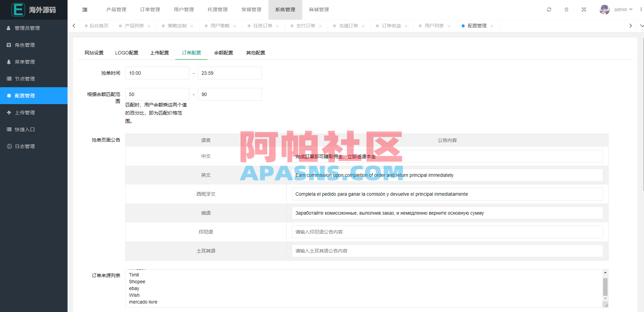Enter fullscreen mode with the expand icon

(584, 9)
